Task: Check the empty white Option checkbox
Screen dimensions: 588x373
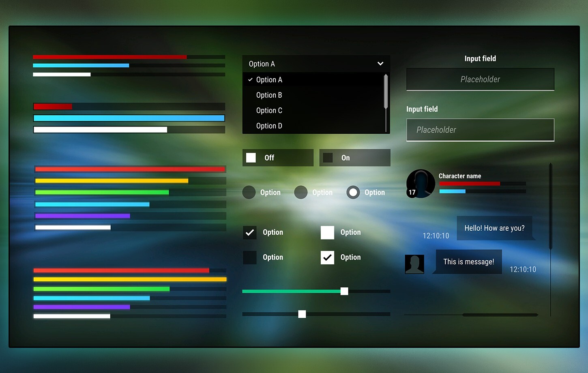Action: (327, 232)
